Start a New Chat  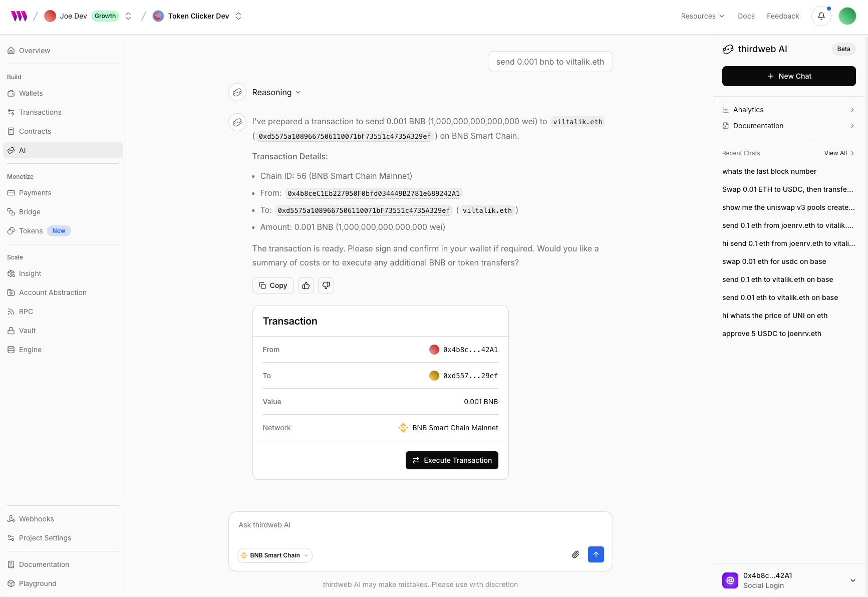click(x=789, y=76)
